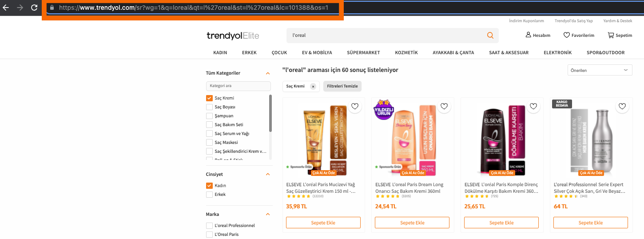
Task: Open the Sepetim cart icon
Action: click(611, 35)
